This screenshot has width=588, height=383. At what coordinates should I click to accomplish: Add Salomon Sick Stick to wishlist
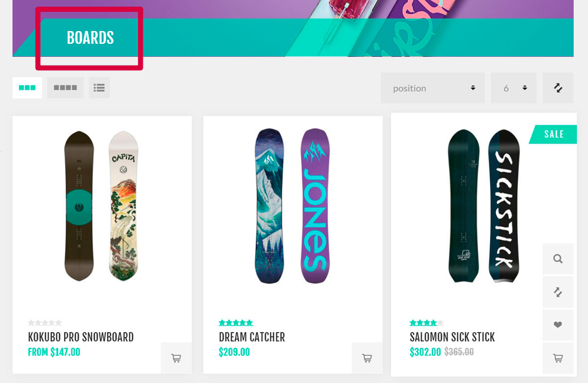pyautogui.click(x=558, y=325)
